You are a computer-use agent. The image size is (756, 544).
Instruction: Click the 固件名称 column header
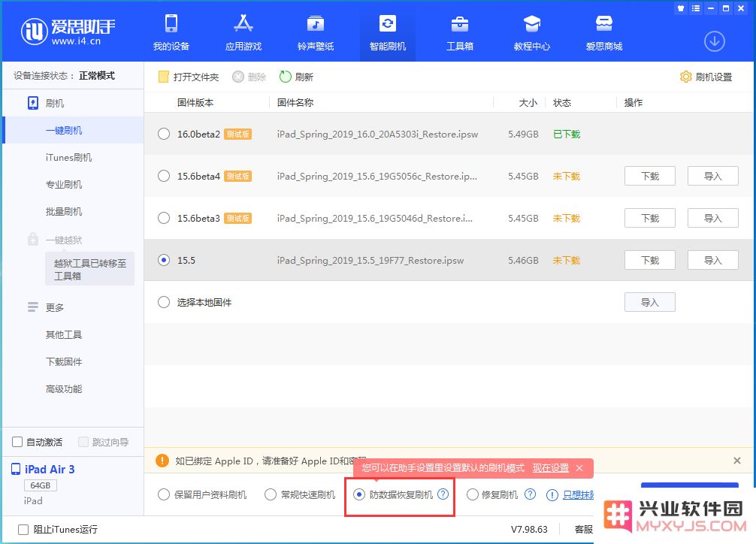tap(295, 102)
